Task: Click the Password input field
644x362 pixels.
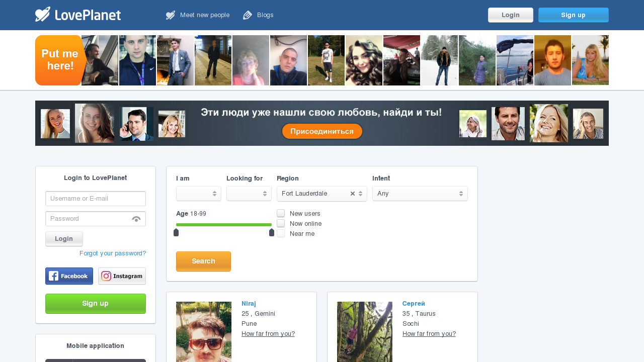Action: [x=96, y=219]
